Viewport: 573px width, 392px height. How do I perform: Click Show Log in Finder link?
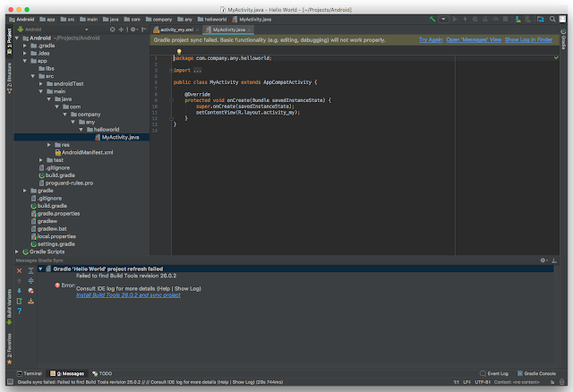(528, 39)
